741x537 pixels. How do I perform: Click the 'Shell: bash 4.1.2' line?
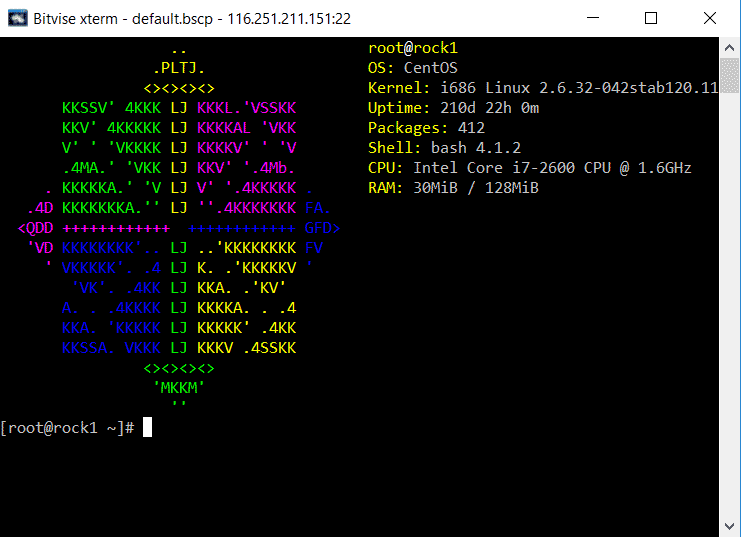[x=444, y=148]
